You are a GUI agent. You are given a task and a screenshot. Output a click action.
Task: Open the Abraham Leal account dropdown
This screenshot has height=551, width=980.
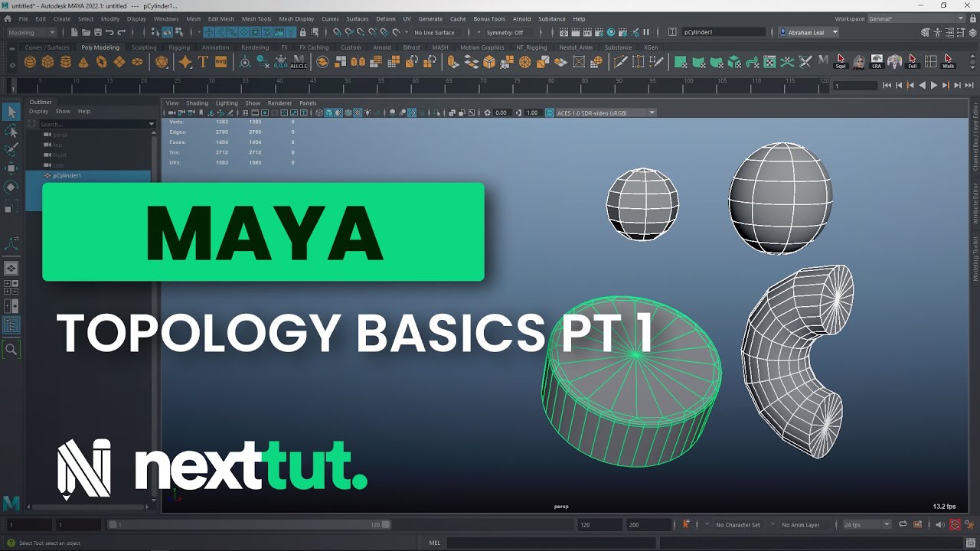(x=809, y=32)
